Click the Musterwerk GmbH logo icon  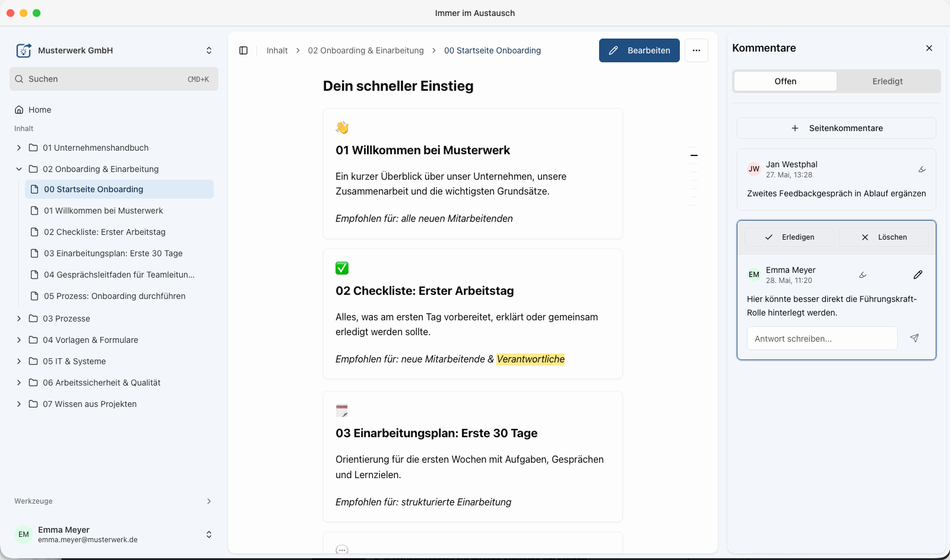coord(24,50)
